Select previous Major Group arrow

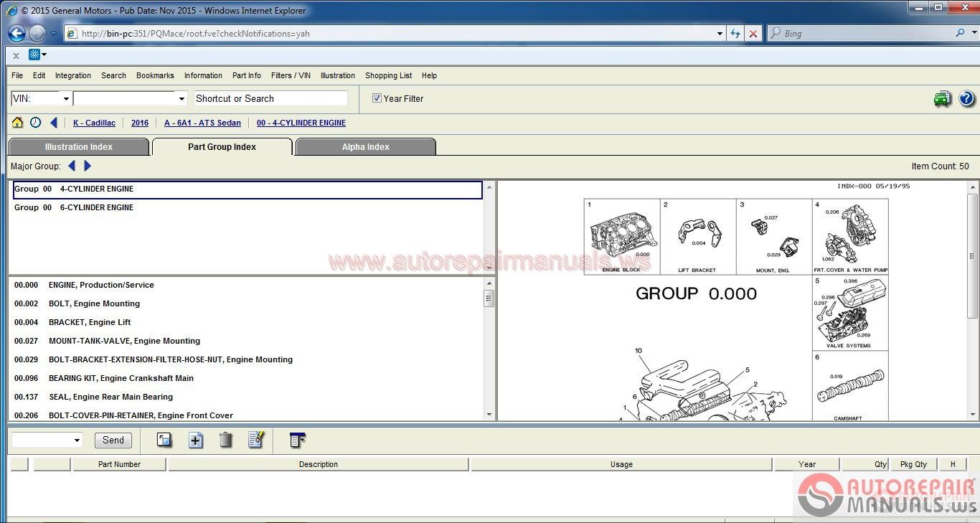click(71, 166)
